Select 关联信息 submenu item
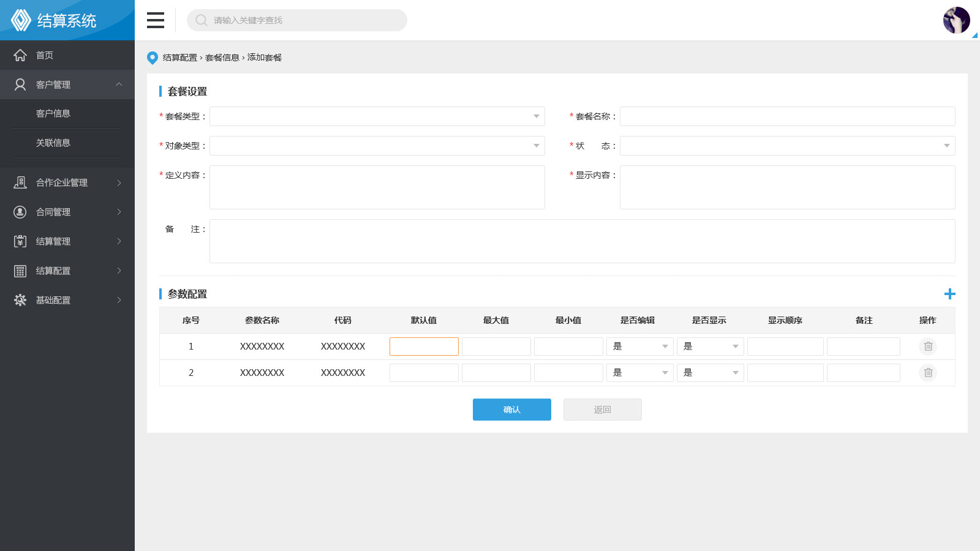980x551 pixels. [x=53, y=143]
